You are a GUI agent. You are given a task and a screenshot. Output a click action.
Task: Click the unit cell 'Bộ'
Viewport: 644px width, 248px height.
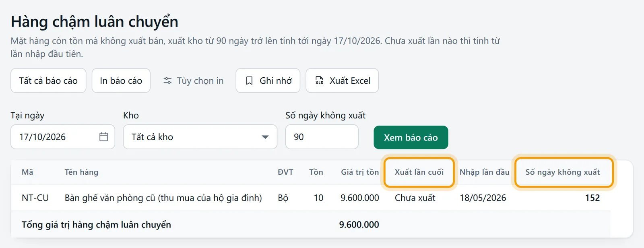pyautogui.click(x=283, y=198)
